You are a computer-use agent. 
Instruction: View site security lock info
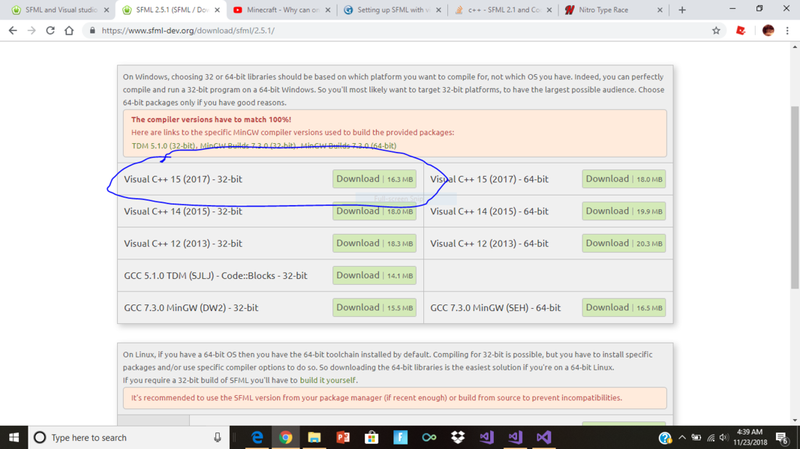[92, 31]
